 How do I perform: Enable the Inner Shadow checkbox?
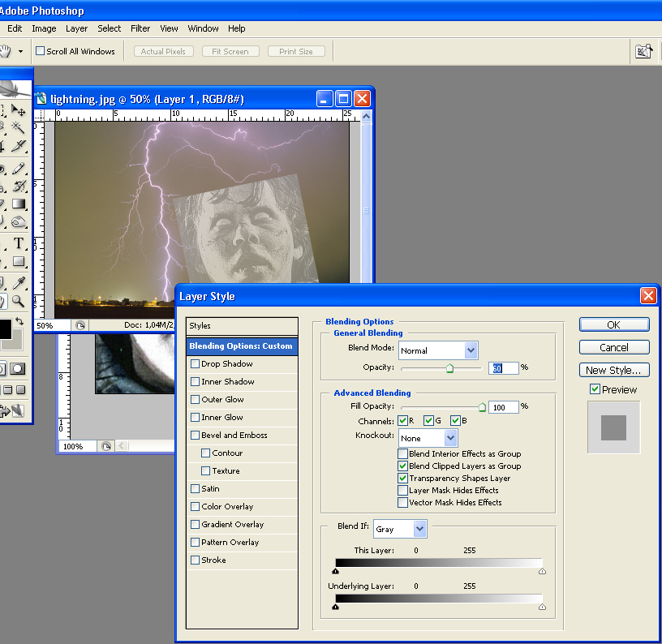pyautogui.click(x=195, y=381)
